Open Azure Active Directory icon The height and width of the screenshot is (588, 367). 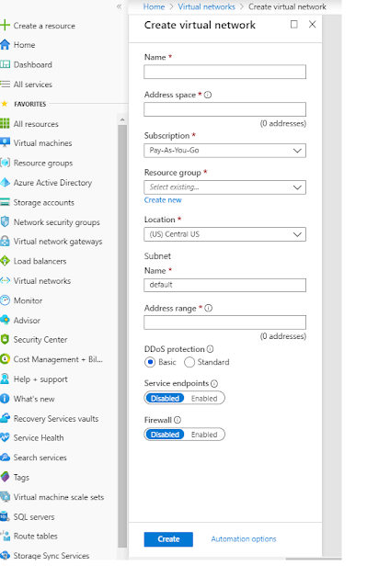[x=5, y=183]
